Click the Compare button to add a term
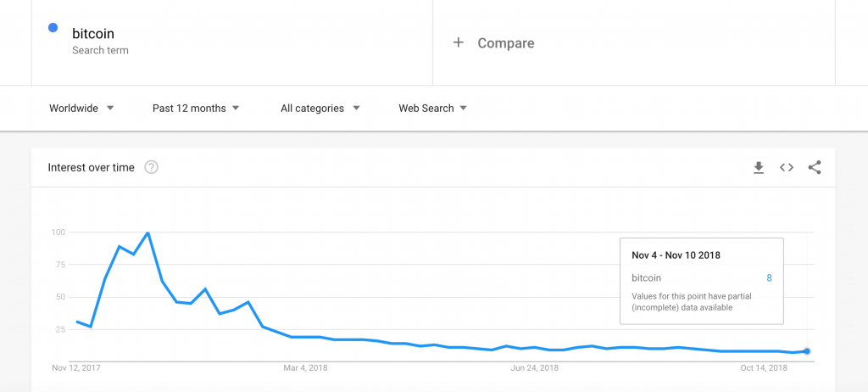 (x=494, y=42)
